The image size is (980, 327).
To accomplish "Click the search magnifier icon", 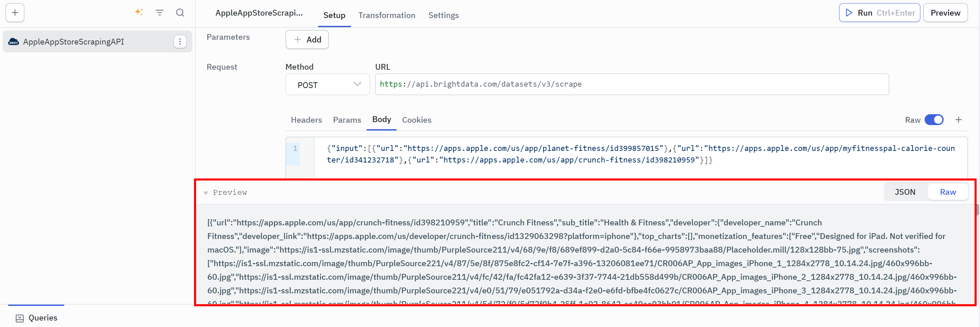I will pos(180,13).
